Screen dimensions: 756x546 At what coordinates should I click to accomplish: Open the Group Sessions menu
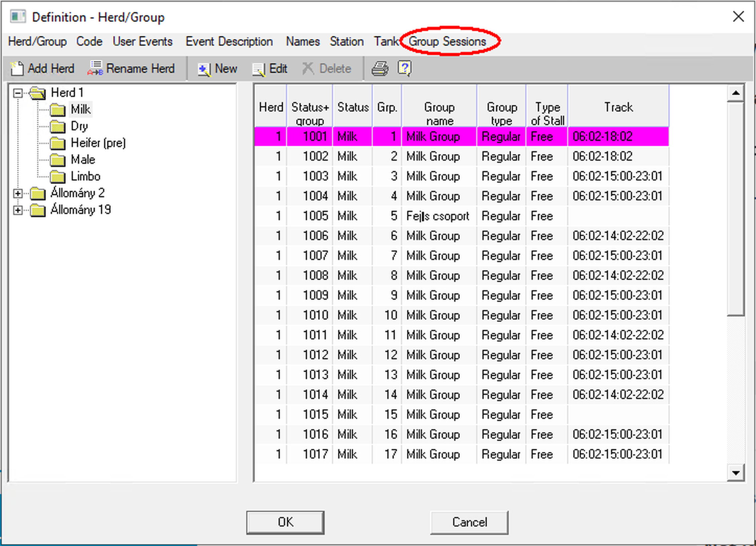click(x=447, y=42)
